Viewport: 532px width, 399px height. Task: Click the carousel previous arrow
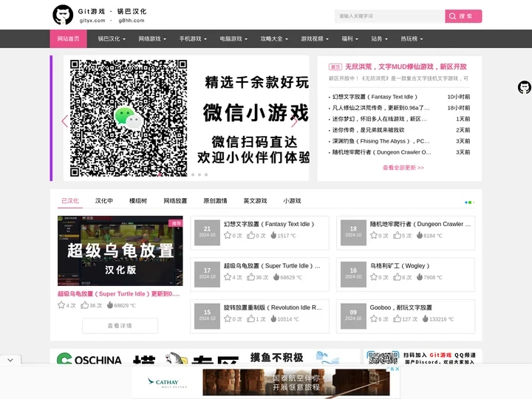(65, 121)
